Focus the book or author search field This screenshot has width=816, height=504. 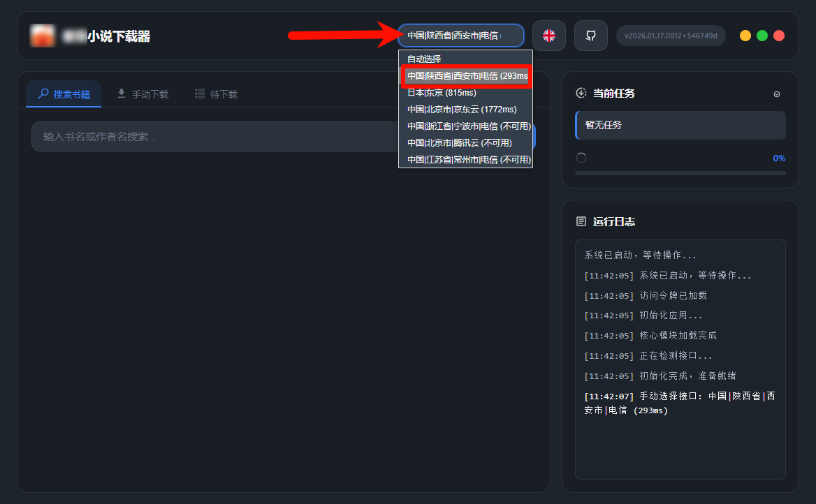point(210,137)
